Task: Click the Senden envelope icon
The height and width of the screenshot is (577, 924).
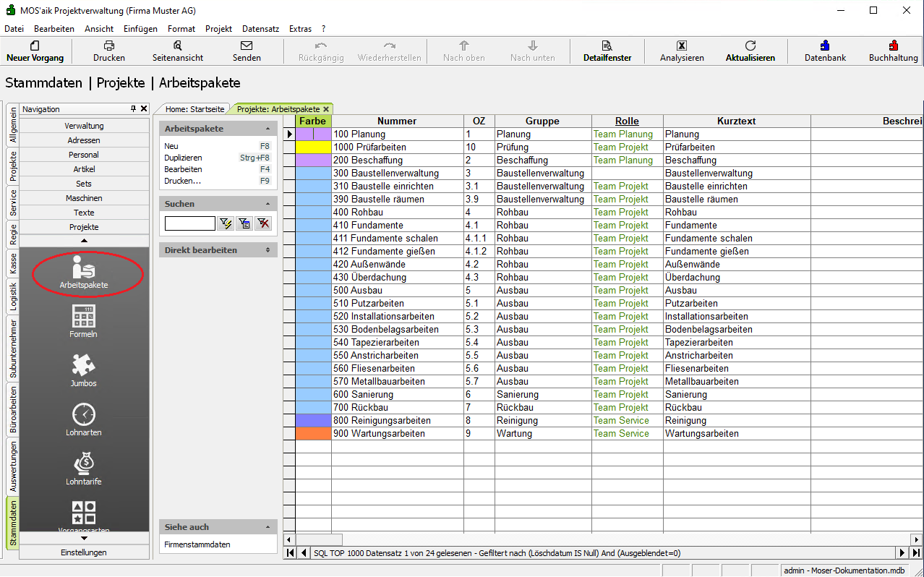Action: coord(247,46)
